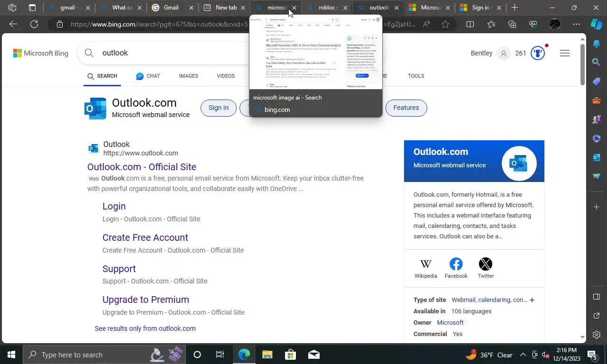The height and width of the screenshot is (364, 607).
Task: Open Create Free Account link
Action: pos(145,237)
